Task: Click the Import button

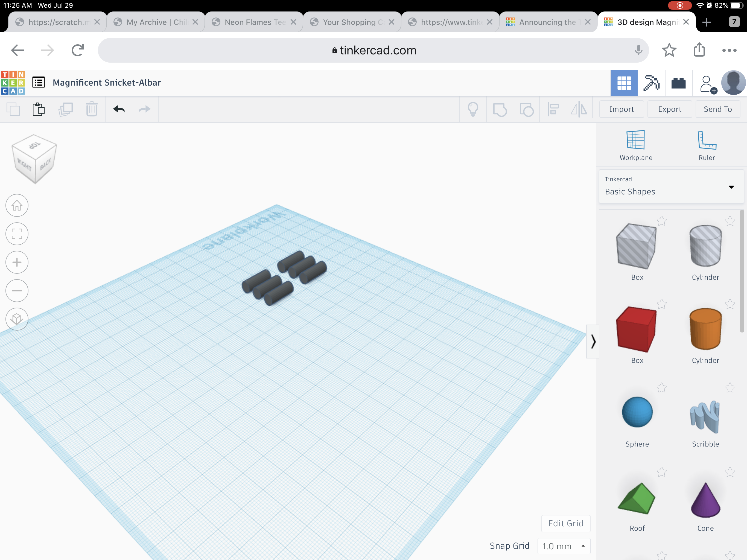Action: click(x=621, y=109)
